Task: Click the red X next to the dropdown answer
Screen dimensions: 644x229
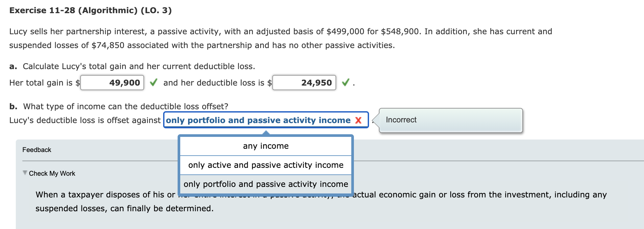Action: click(358, 120)
